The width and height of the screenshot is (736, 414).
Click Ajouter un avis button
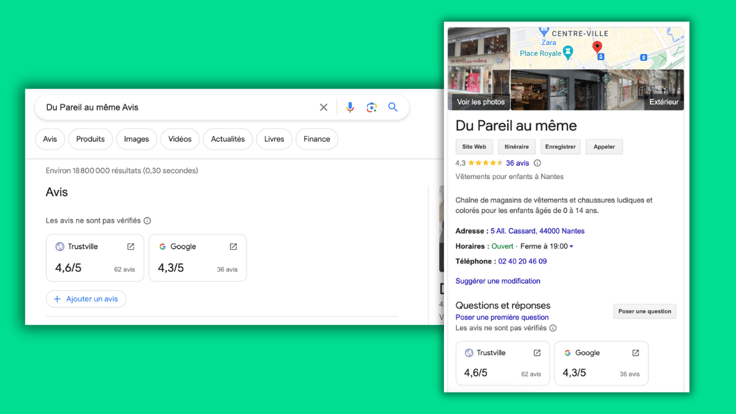[86, 299]
